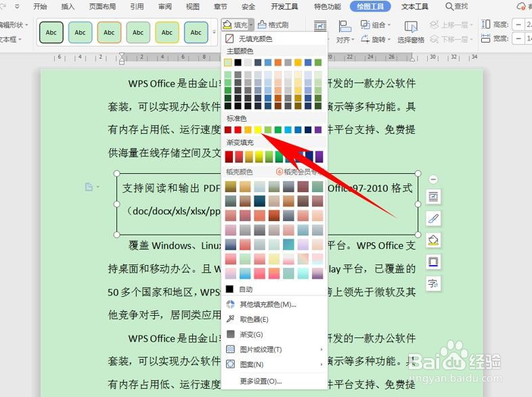Screen dimensions: 532x397
Task: Pick dark red in standard colors row
Action: click(228, 130)
